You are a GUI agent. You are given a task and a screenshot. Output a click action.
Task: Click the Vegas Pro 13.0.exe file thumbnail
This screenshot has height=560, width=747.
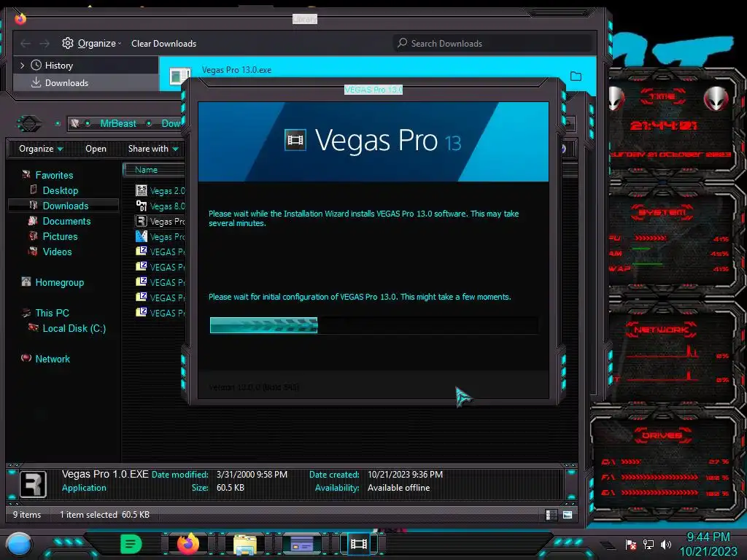point(180,76)
